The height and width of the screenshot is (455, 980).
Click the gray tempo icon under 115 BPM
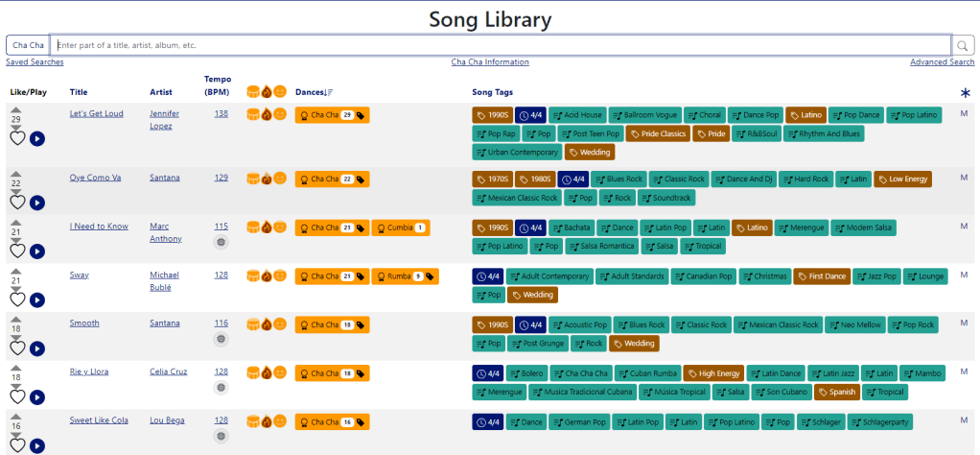click(x=221, y=242)
